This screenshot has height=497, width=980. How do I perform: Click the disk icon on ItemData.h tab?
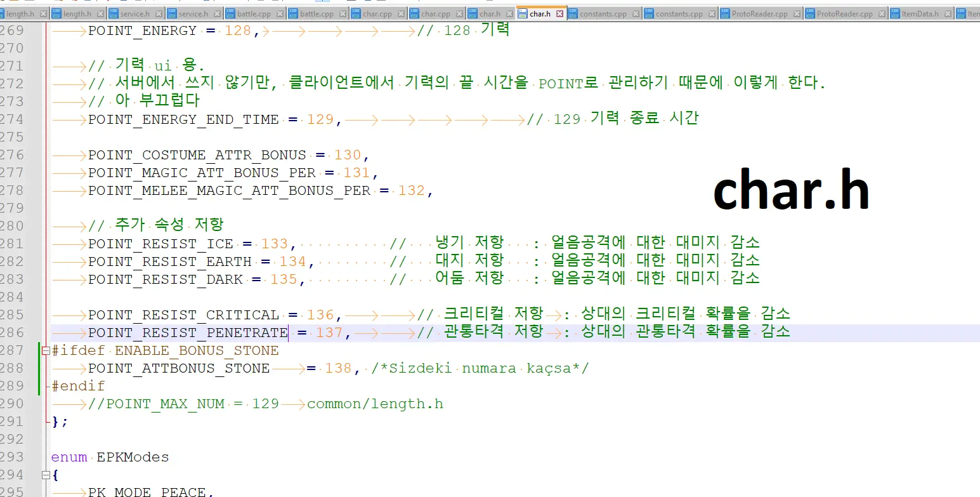(x=894, y=13)
